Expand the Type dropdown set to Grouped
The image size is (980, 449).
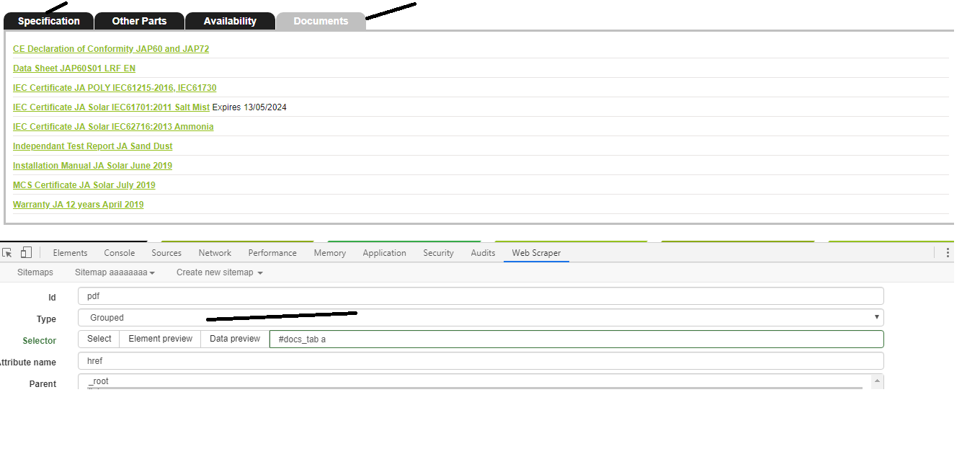480,318
